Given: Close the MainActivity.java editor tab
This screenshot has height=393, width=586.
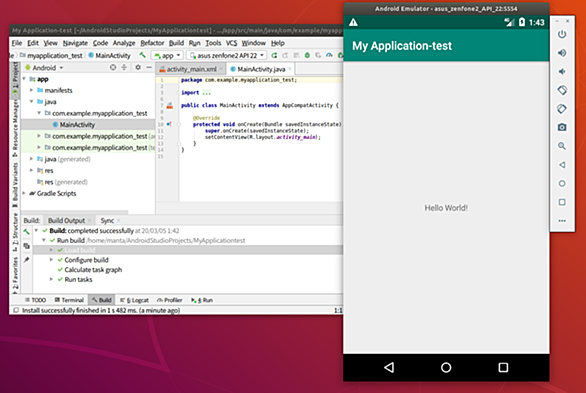Looking at the screenshot, I should (x=290, y=69).
